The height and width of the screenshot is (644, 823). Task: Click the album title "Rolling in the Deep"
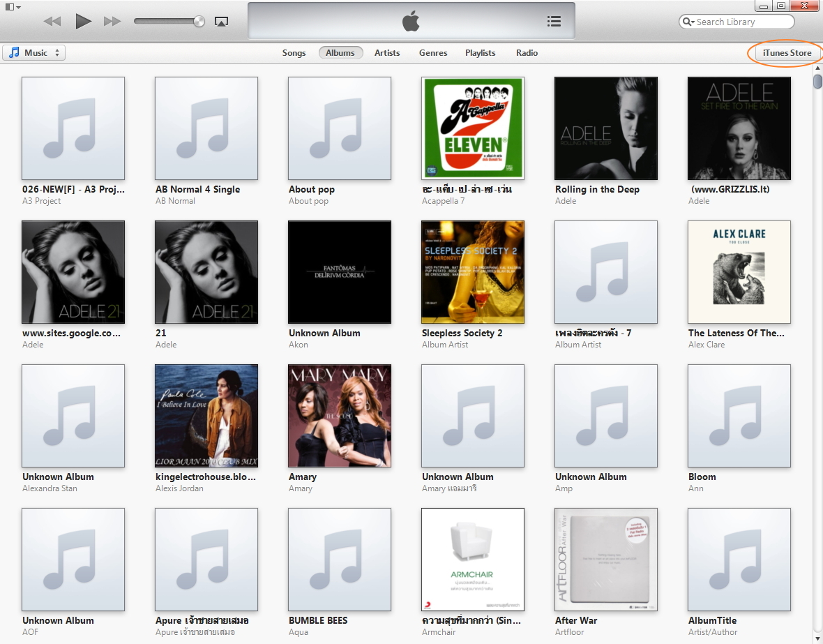(x=597, y=190)
